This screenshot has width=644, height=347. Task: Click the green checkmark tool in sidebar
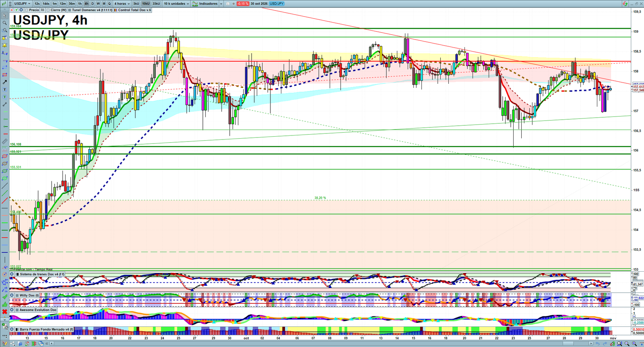(4, 297)
